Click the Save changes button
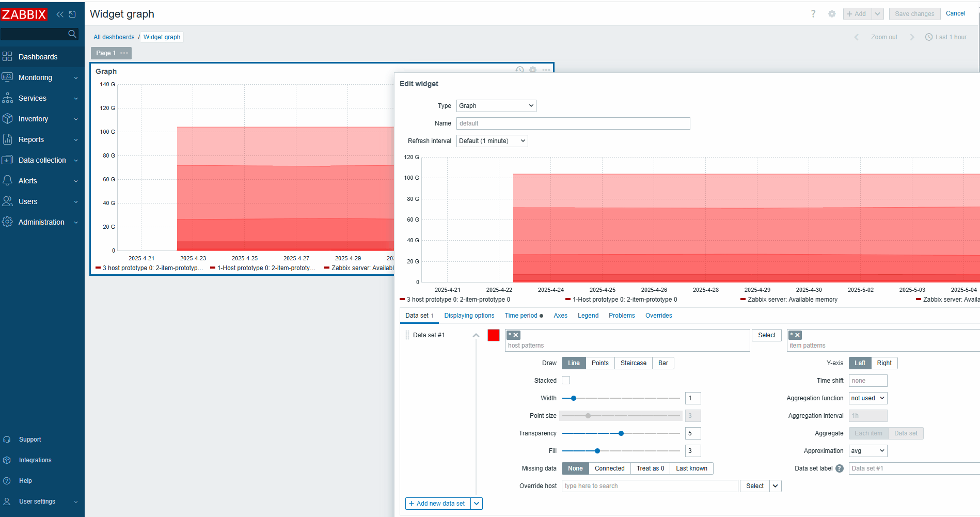The image size is (980, 517). 914,14
